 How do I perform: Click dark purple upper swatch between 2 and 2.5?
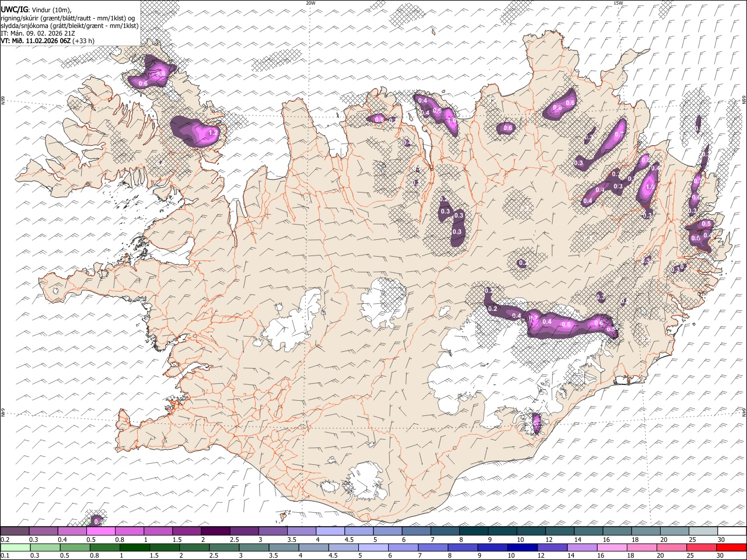point(215,531)
